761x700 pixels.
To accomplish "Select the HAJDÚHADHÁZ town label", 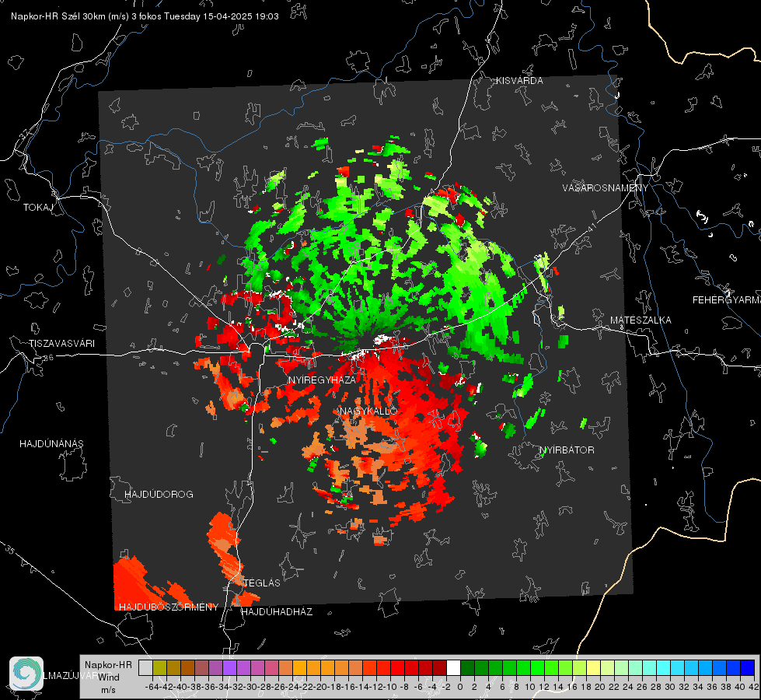I will coord(277,612).
